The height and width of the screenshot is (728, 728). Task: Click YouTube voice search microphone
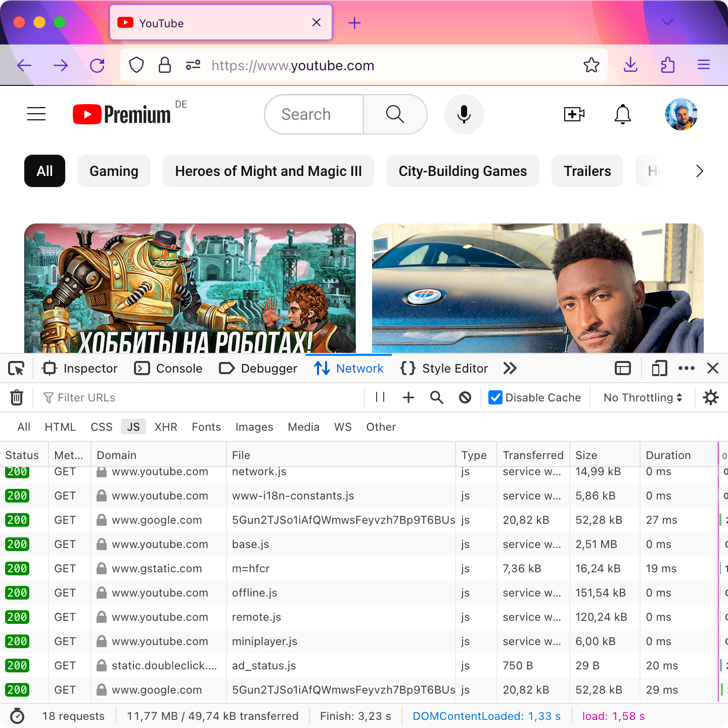tap(464, 114)
